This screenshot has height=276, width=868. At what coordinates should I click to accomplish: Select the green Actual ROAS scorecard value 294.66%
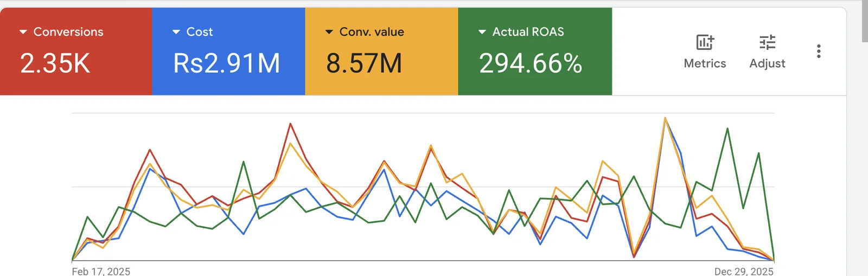(x=531, y=63)
